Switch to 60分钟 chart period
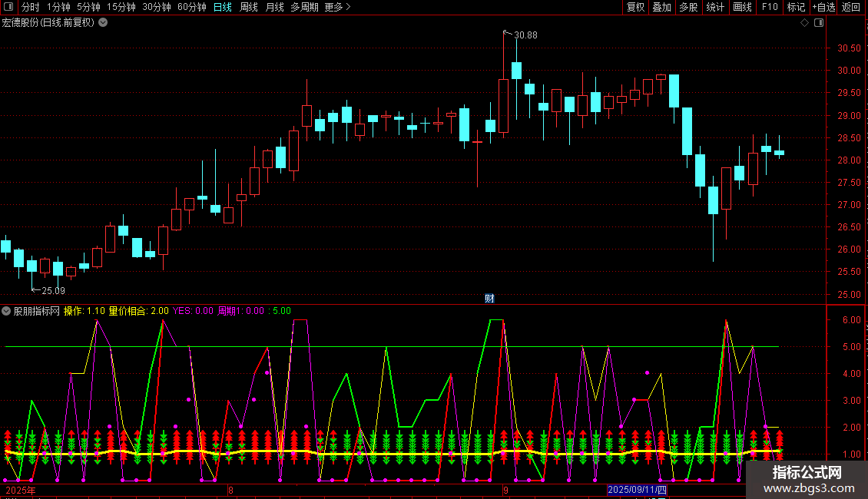868x499 pixels. point(192,7)
